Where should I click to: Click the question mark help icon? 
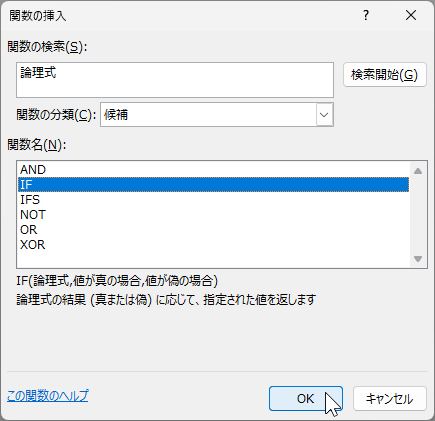coord(366,15)
